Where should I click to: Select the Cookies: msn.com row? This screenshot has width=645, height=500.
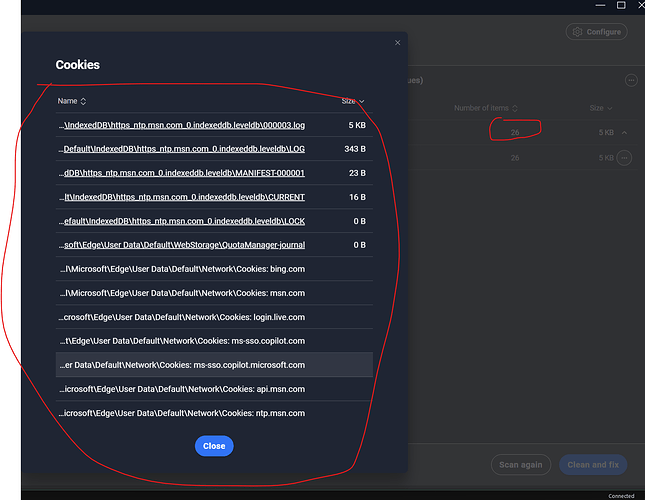214,293
